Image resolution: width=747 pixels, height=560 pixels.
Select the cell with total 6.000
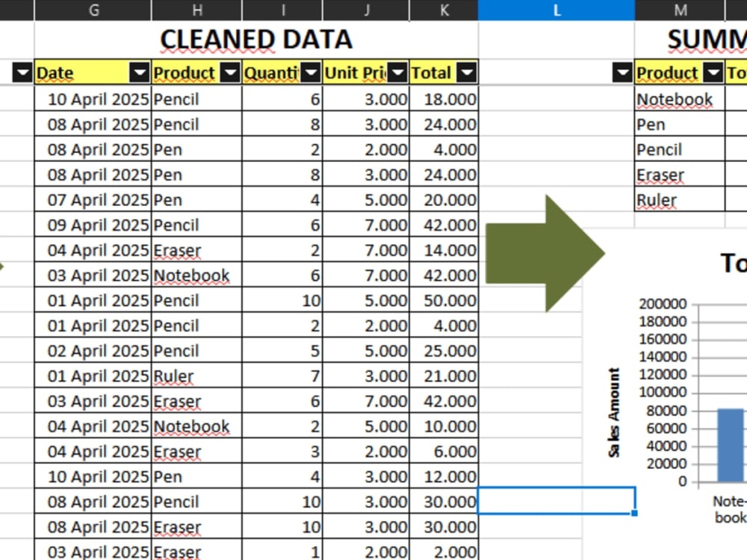(444, 452)
